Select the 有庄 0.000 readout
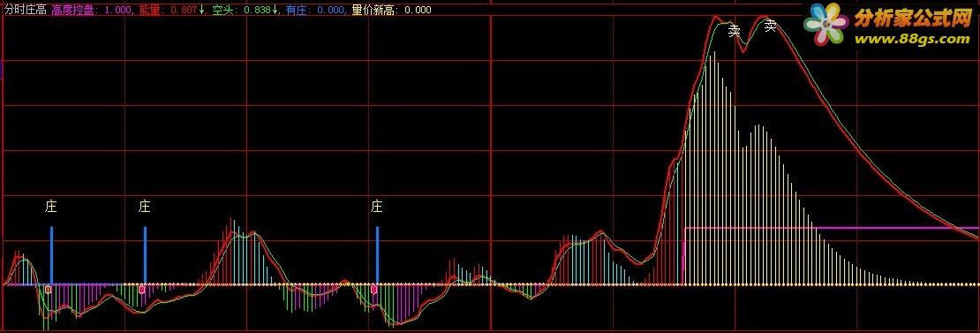 (315, 10)
